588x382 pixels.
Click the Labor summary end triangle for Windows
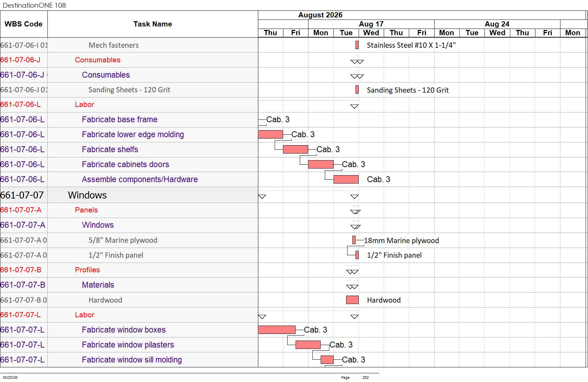[354, 317]
